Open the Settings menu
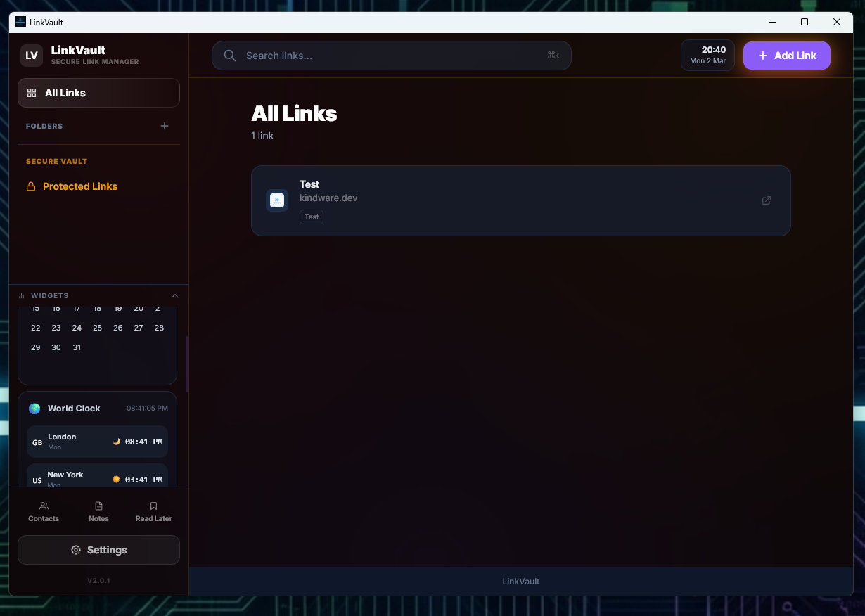The image size is (865, 616). coord(98,549)
